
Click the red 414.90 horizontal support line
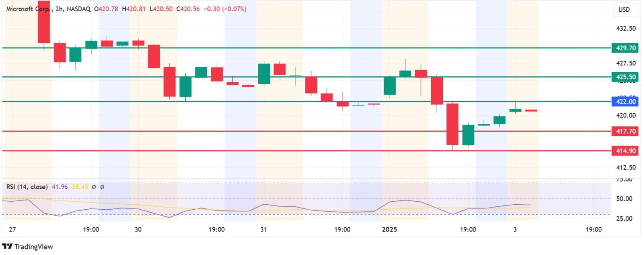click(306, 151)
